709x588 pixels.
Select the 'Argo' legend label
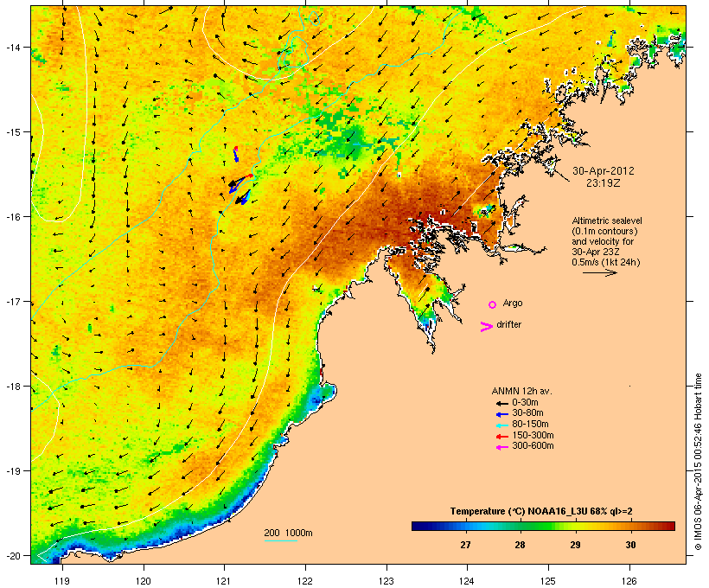[x=513, y=303]
